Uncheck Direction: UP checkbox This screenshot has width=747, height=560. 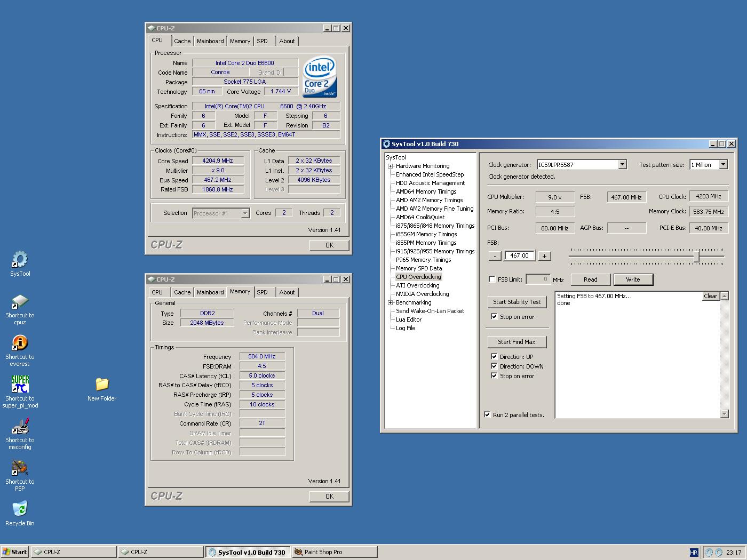tap(494, 356)
